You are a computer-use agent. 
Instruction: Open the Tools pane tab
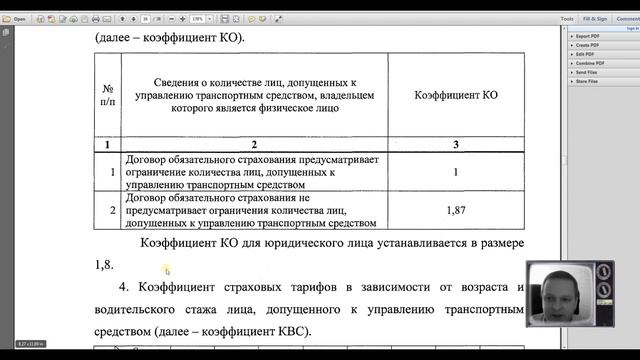click(567, 19)
